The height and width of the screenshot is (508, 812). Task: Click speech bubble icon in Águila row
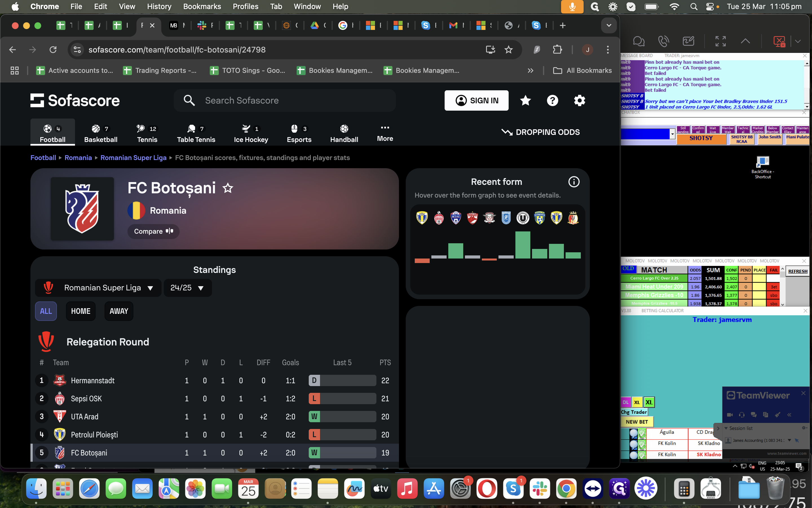(634, 433)
